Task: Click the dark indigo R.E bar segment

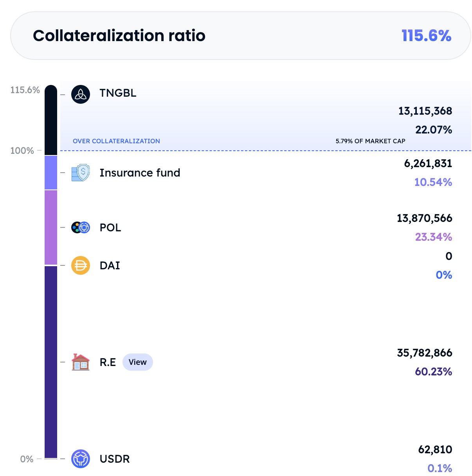Action: [51, 362]
